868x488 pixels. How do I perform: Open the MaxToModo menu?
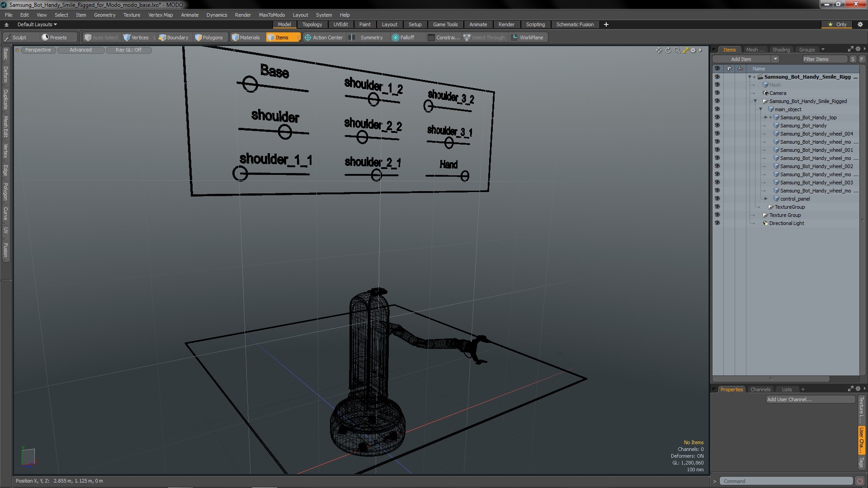click(272, 15)
